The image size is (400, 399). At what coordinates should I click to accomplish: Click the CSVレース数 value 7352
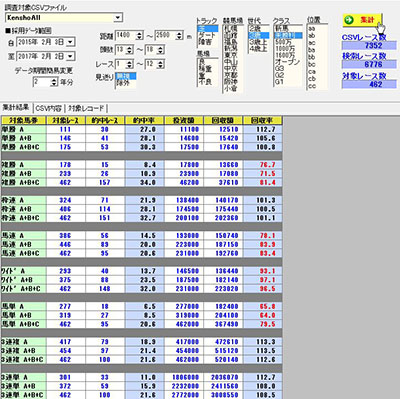[369, 45]
